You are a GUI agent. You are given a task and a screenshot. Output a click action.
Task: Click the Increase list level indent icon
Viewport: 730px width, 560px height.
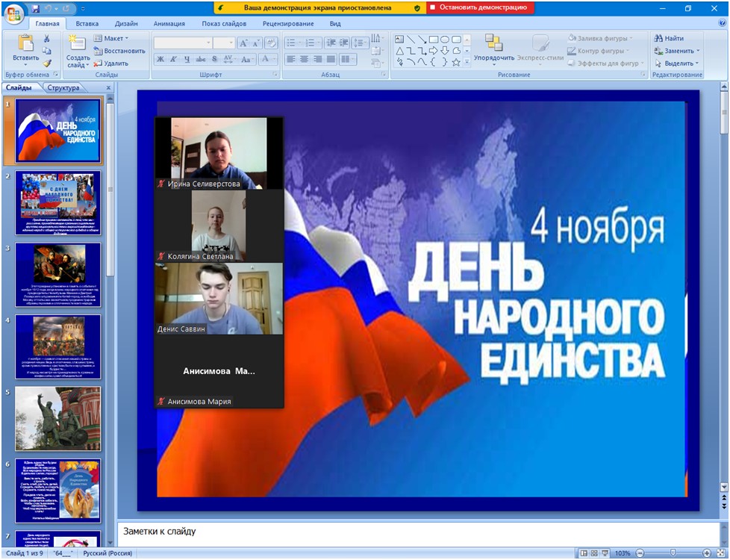[x=343, y=43]
